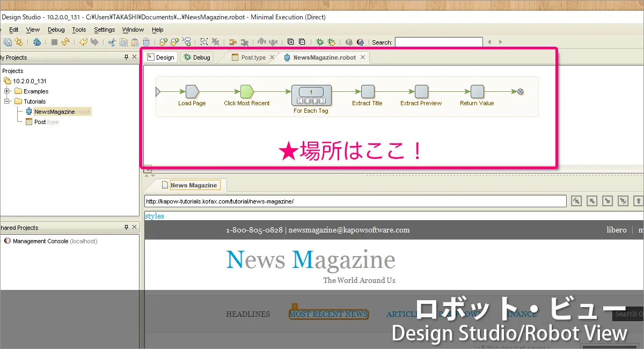Click the Move Step Down arrow icon
Viewport: 644px width, 349px height.
click(273, 42)
